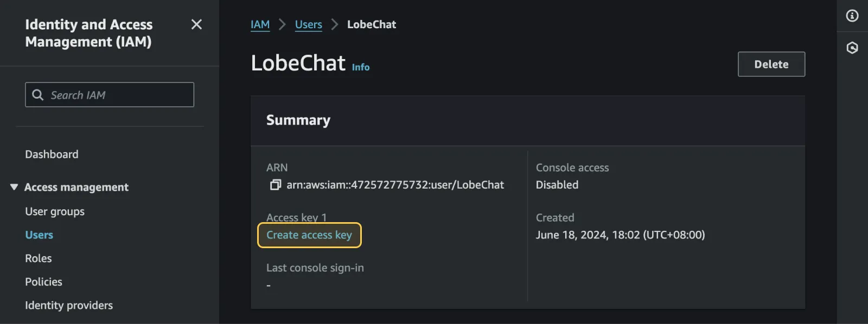
Task: Open Identity providers from the sidebar
Action: [x=68, y=305]
